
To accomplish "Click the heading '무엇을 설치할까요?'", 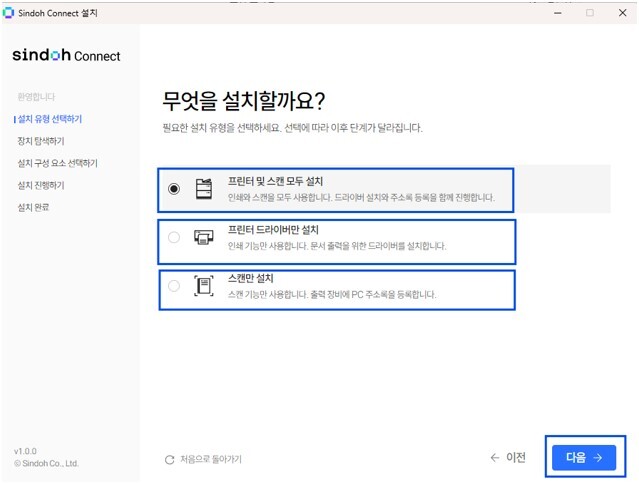I will pyautogui.click(x=244, y=101).
